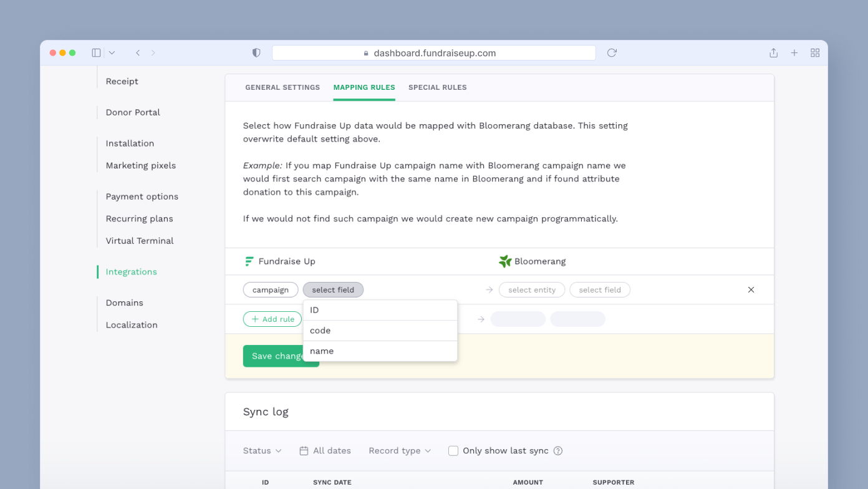
Task: Open Donor Portal in the sidebar
Action: coord(133,112)
